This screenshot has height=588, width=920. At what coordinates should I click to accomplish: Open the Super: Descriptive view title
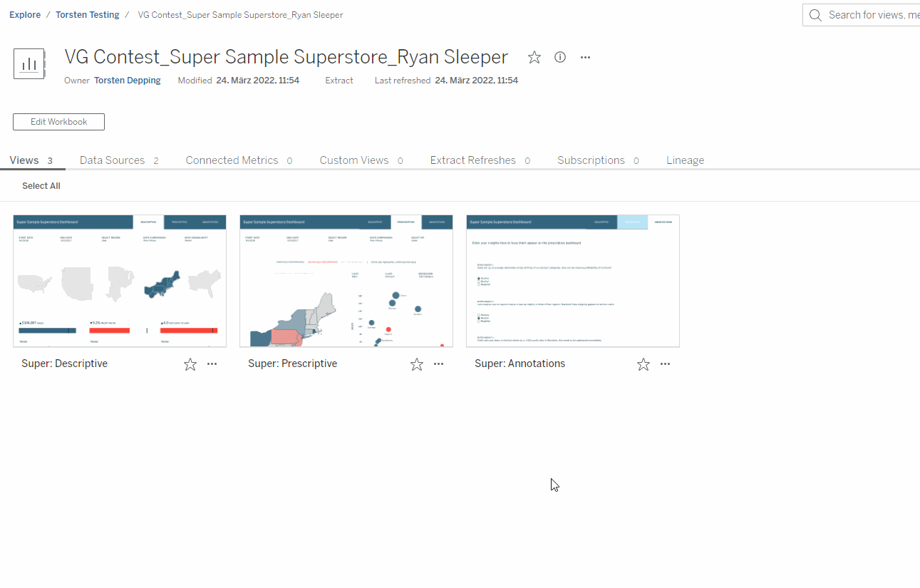tap(65, 363)
